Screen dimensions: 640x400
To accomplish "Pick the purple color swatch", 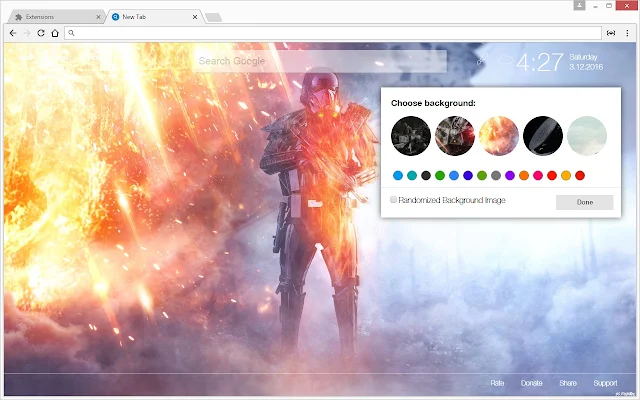I will click(510, 176).
